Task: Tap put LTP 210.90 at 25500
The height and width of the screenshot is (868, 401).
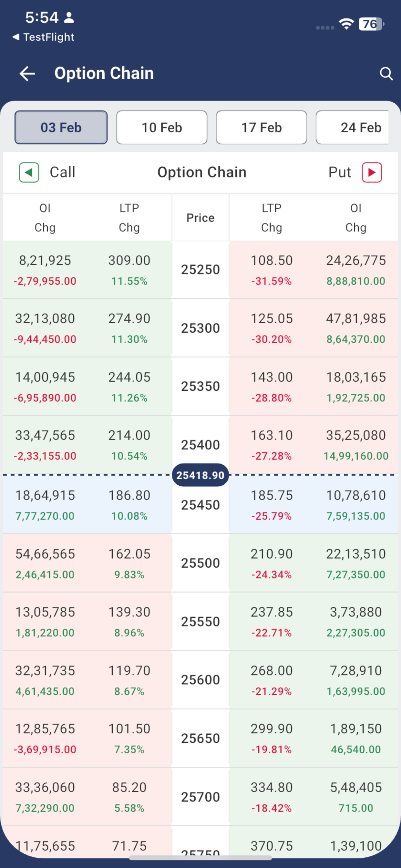Action: [x=272, y=554]
